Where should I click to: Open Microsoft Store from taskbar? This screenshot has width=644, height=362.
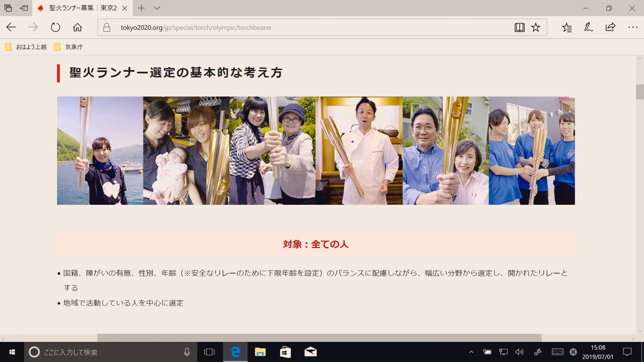click(x=285, y=352)
